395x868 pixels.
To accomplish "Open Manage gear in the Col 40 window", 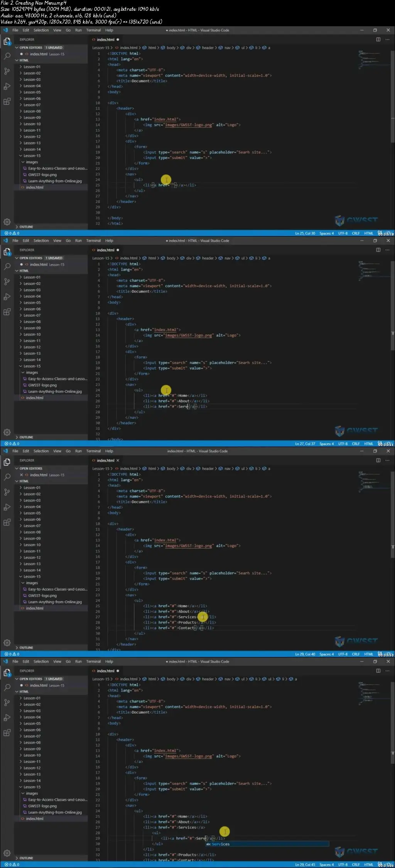I will [x=7, y=643].
